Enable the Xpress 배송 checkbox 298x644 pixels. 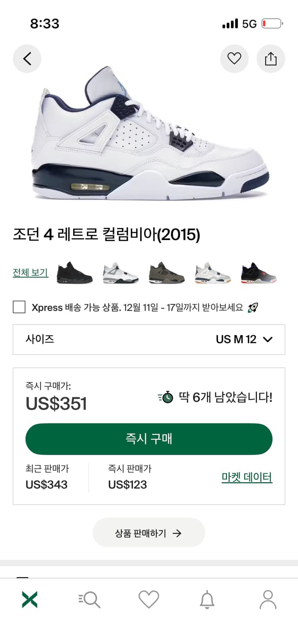click(x=18, y=307)
